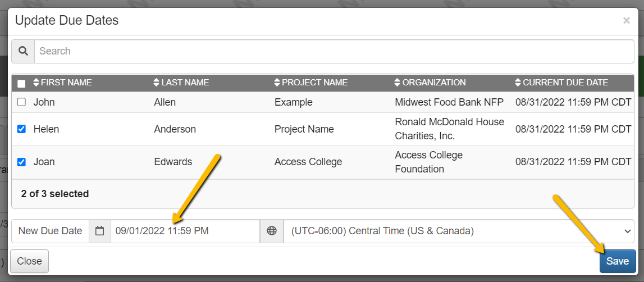This screenshot has height=282, width=644.
Task: Sort by Current Due Date arrows
Action: (518, 82)
